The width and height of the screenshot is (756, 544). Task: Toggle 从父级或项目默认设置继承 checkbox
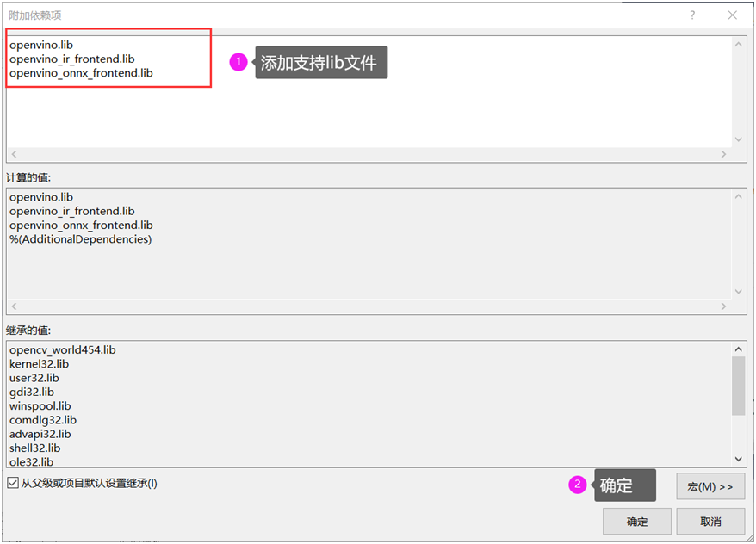[13, 483]
